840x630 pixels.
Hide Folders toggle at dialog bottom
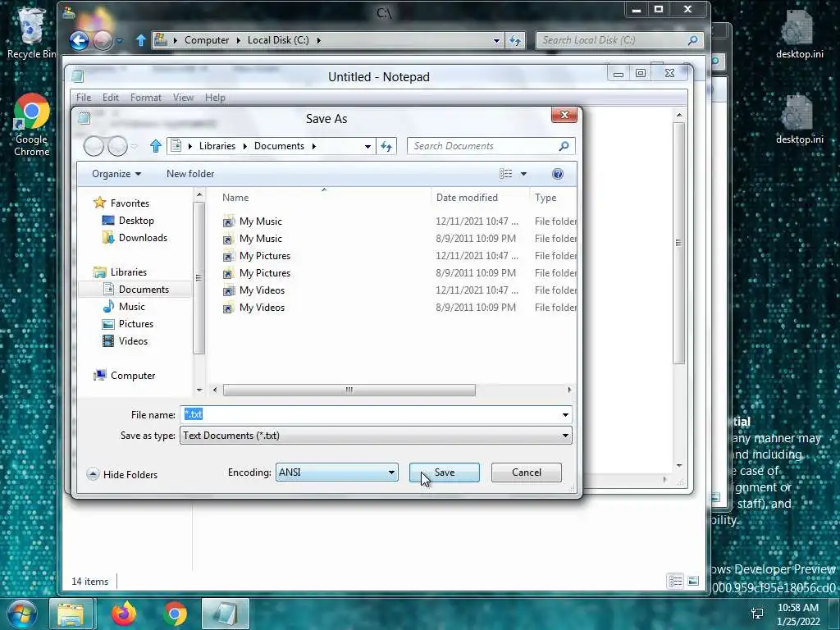click(122, 475)
